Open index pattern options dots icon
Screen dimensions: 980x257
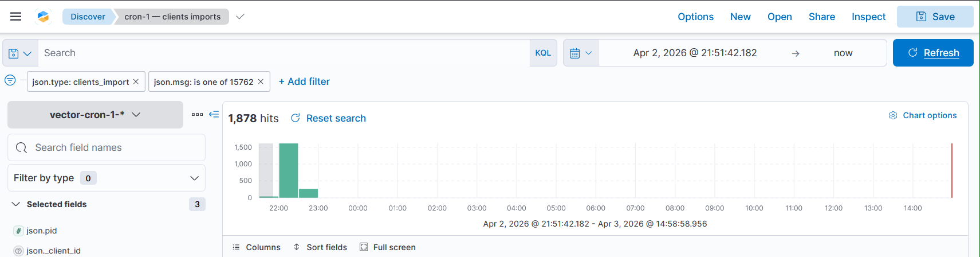point(197,114)
